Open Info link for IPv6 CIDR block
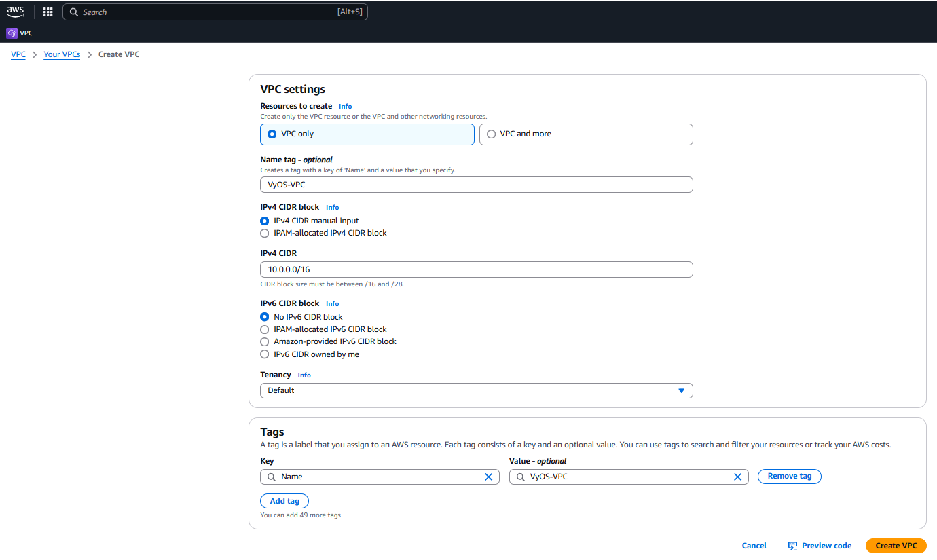 click(332, 304)
